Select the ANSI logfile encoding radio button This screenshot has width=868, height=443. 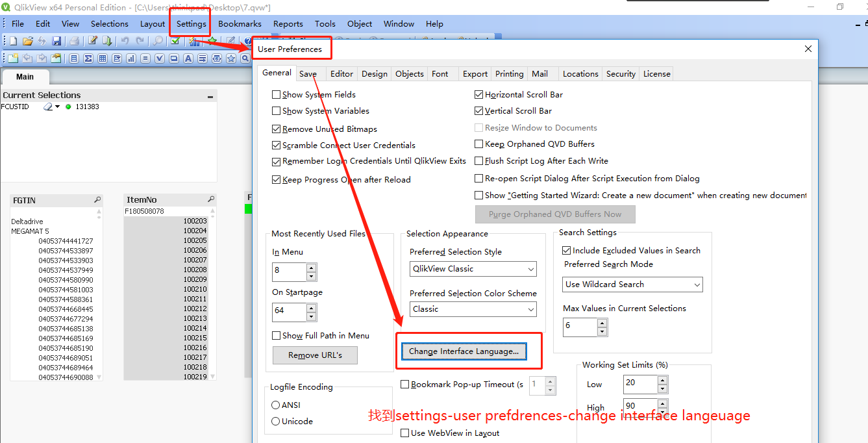[x=276, y=405]
